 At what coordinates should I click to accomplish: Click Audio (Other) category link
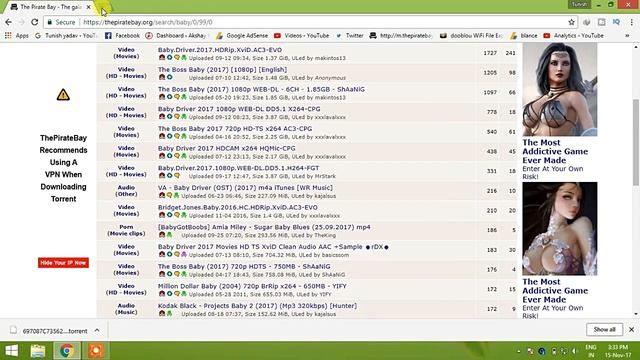click(126, 191)
